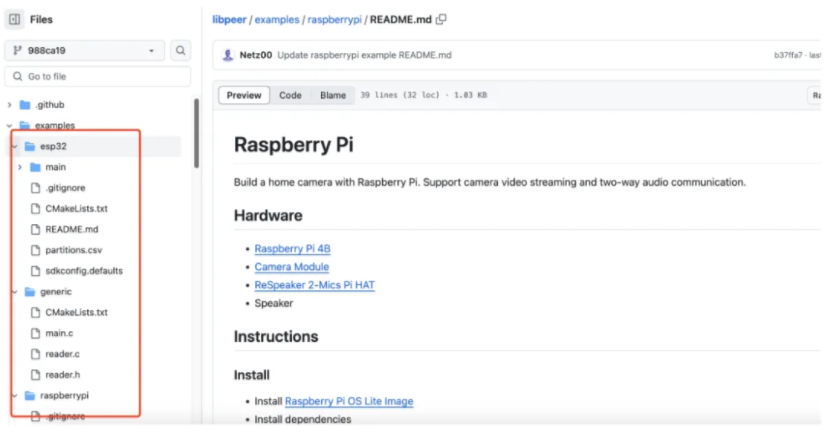
Task: Focus the Go to file search field
Action: click(97, 77)
